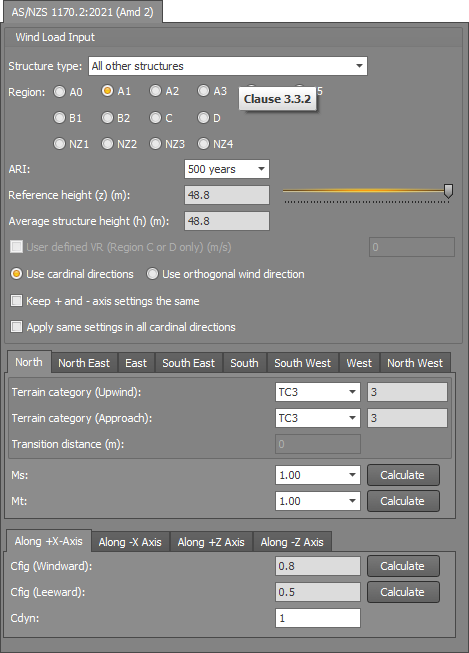Click the Cfig (Leeward) value field
The image size is (469, 653).
pos(318,592)
